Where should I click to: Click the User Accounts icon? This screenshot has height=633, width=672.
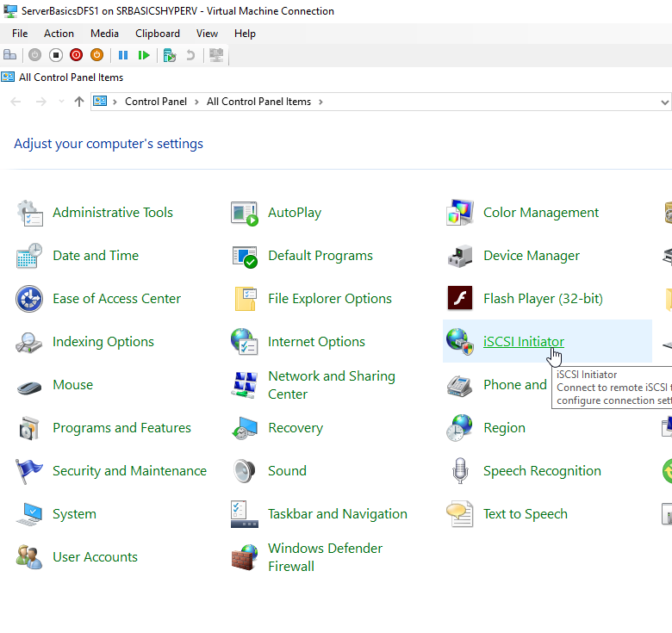(x=28, y=556)
